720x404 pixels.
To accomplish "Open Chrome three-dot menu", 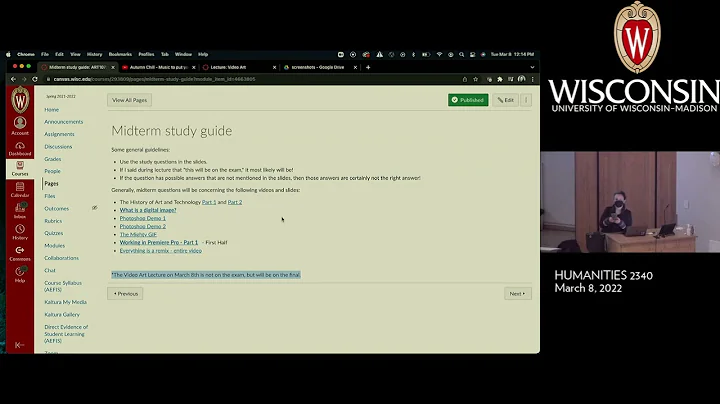I will click(533, 79).
